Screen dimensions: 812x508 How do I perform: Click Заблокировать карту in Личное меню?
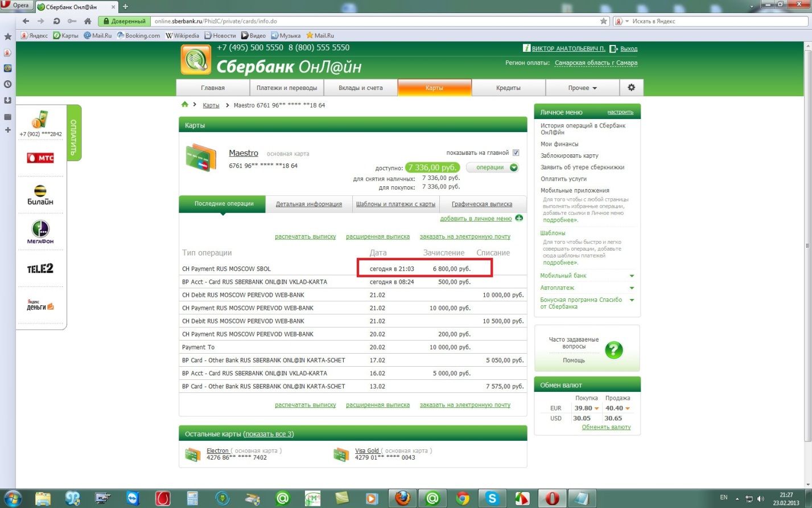tap(569, 155)
